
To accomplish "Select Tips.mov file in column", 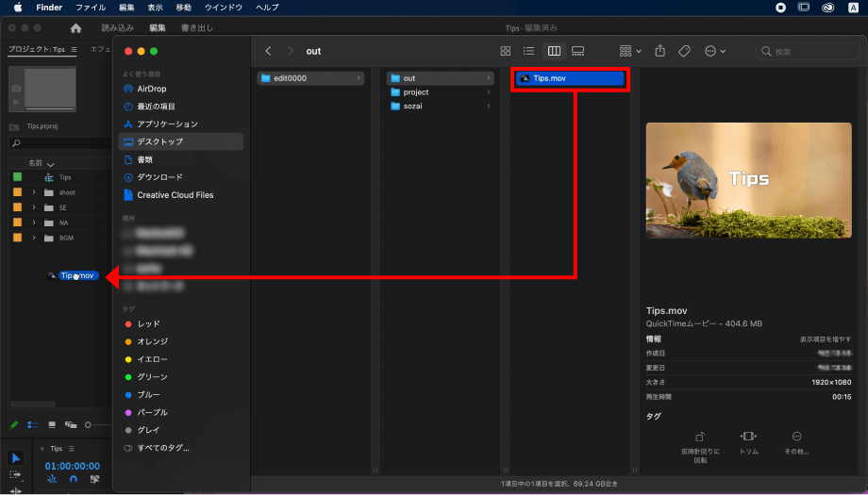I will [x=570, y=78].
